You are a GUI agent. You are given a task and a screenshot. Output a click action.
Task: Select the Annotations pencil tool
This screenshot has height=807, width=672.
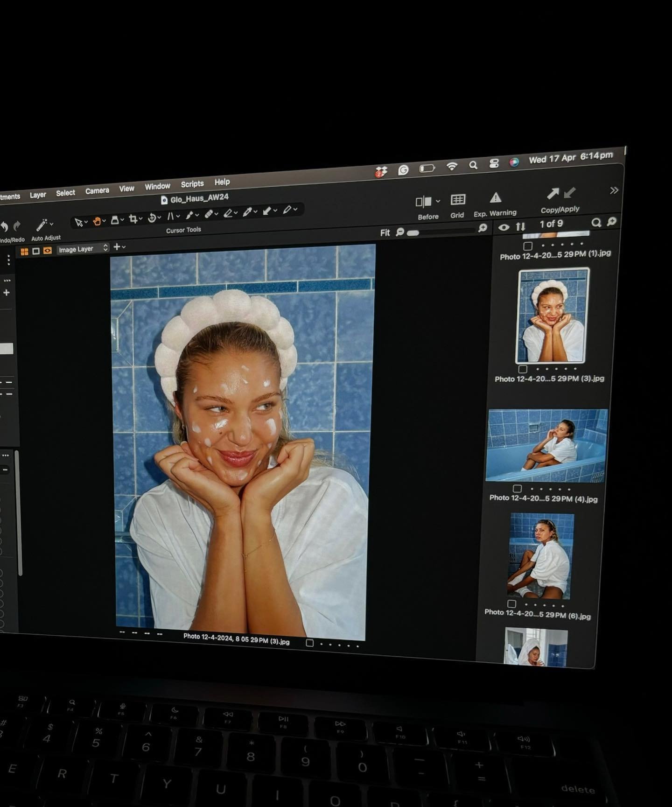(x=287, y=210)
